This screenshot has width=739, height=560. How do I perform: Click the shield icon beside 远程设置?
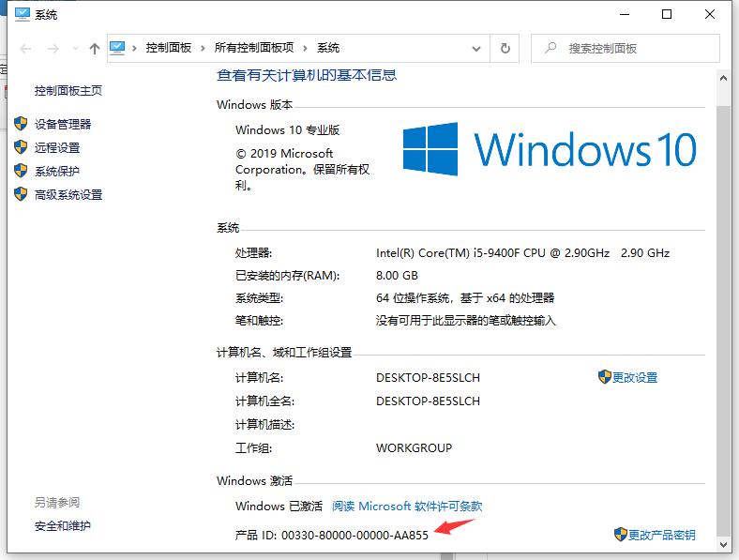pyautogui.click(x=21, y=147)
